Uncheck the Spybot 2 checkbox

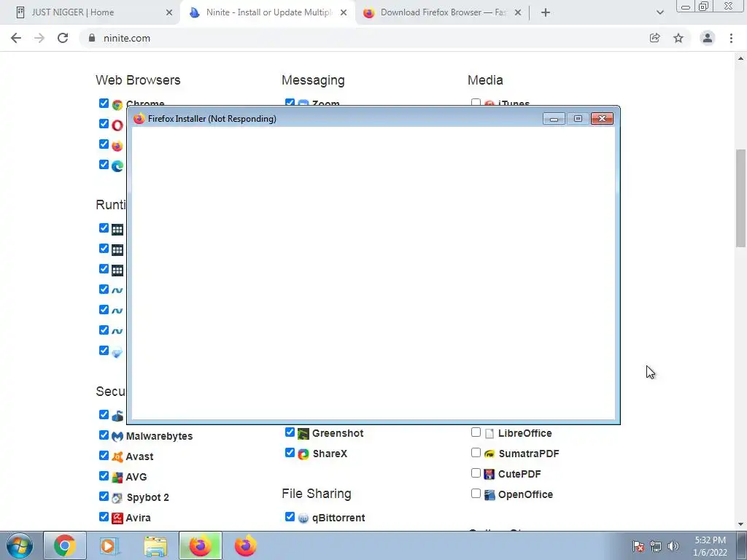[104, 496]
